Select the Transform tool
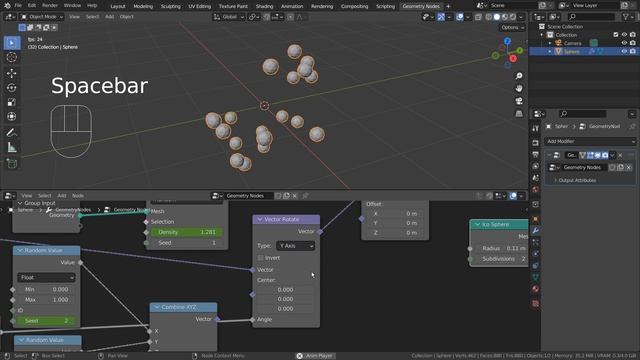This screenshot has height=360, width=640. coord(12,116)
